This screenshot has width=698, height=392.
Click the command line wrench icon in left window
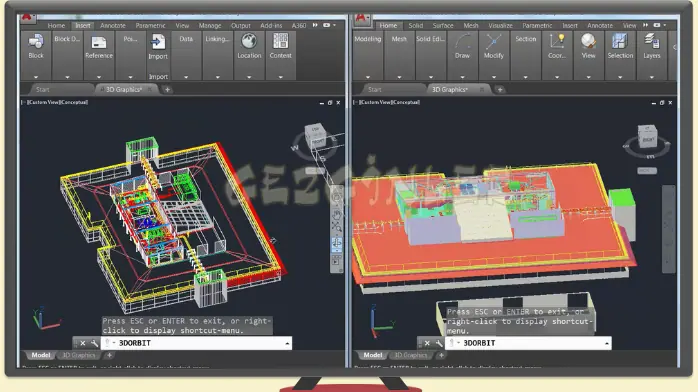[x=94, y=343]
